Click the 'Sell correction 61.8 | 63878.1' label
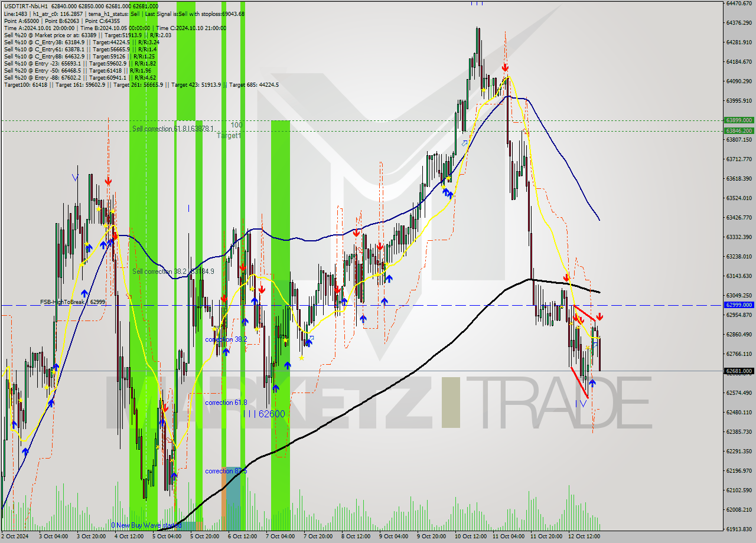The height and width of the screenshot is (543, 756). click(x=172, y=129)
